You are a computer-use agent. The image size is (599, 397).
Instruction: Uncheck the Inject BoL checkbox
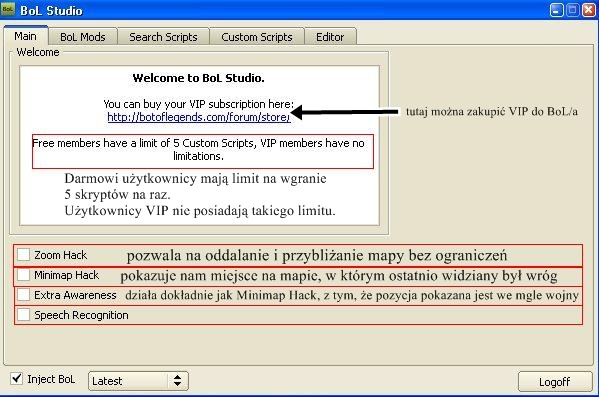tap(16, 379)
